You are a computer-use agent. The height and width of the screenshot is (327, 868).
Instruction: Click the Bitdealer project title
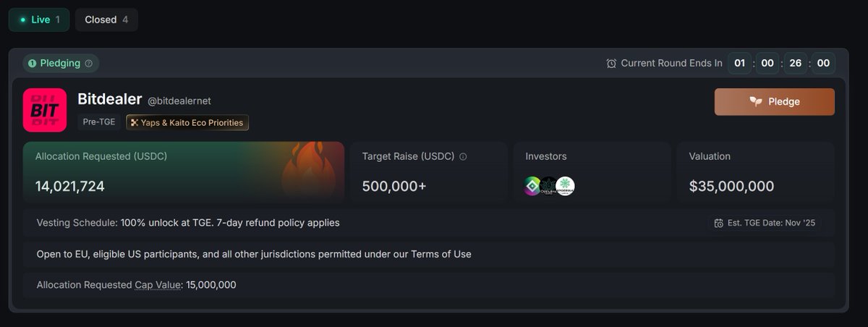coord(109,100)
